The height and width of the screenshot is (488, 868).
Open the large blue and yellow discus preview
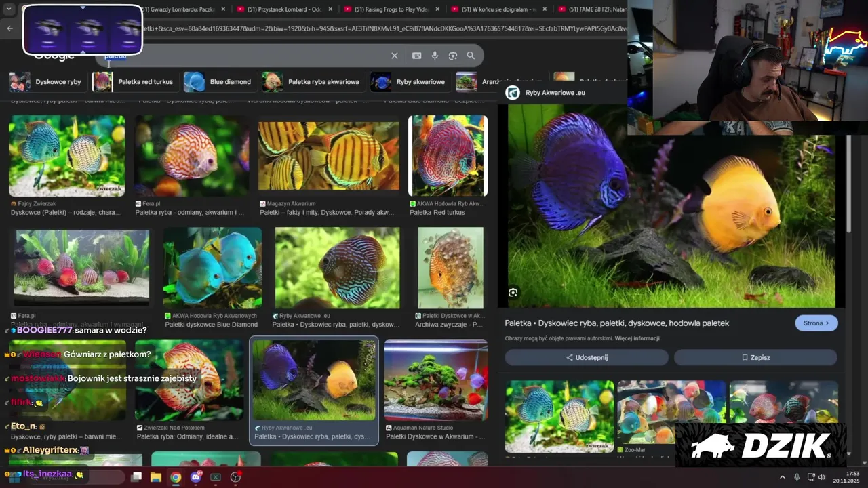coord(671,206)
